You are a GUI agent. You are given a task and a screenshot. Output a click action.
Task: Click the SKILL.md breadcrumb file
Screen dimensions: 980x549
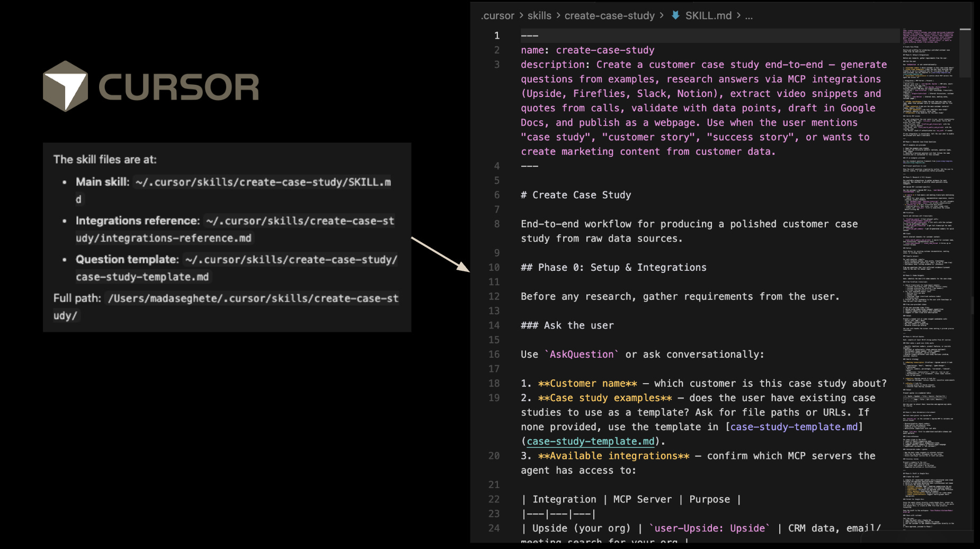(708, 16)
